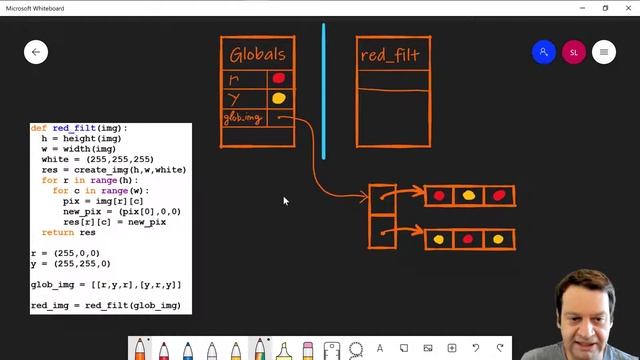
Task: Close the Microsoft Whiteboard window
Action: click(x=628, y=8)
